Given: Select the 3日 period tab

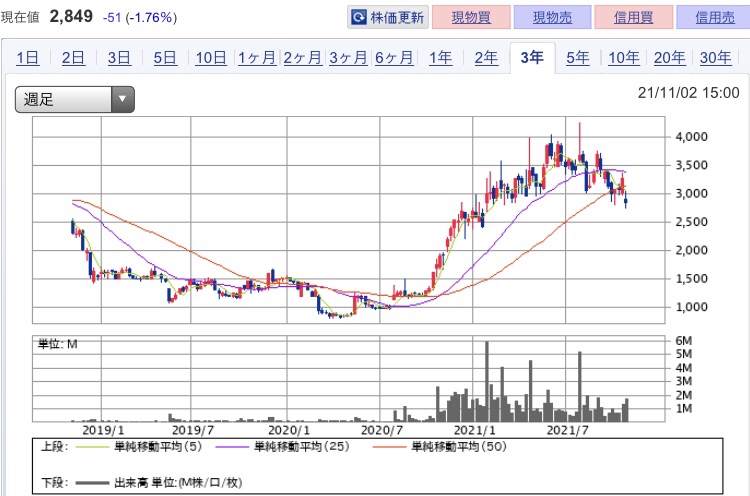Looking at the screenshot, I should coord(119,58).
